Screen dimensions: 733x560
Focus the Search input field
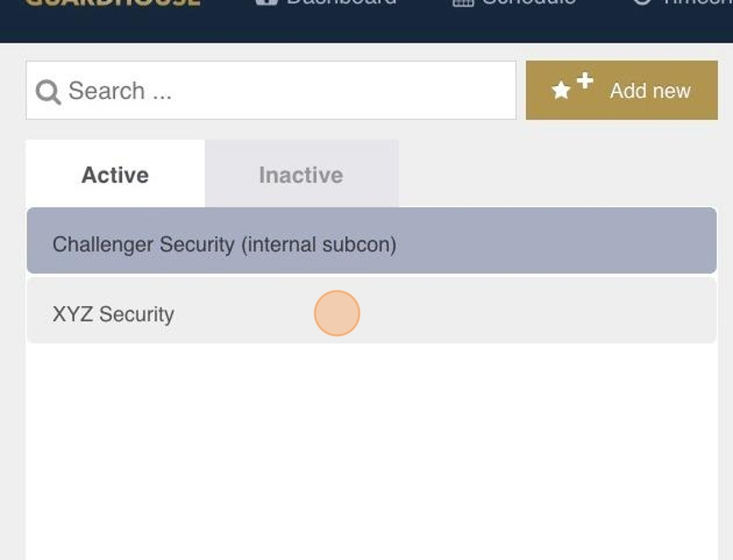[x=271, y=90]
